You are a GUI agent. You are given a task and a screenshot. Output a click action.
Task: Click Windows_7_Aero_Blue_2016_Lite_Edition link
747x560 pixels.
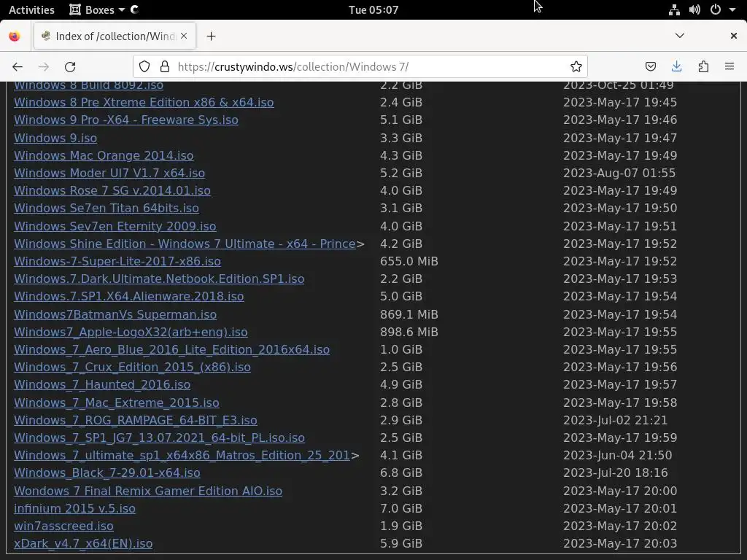pos(172,349)
